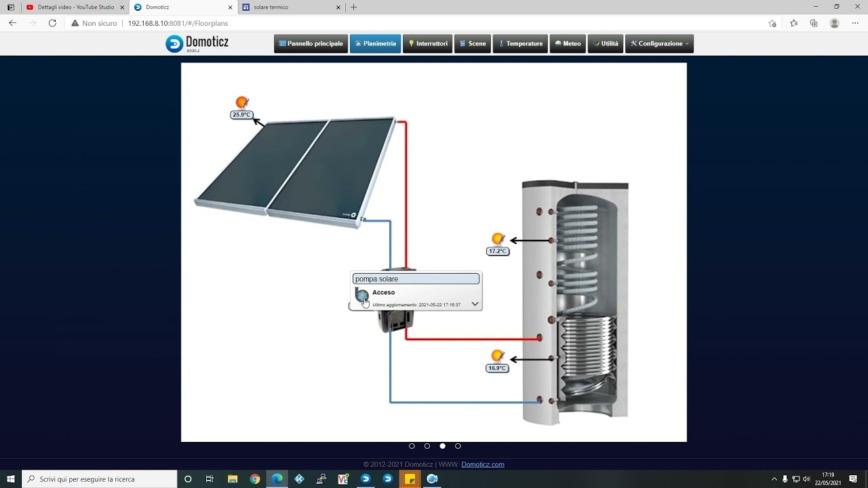Open Kodi from the taskbar
The image size is (868, 488).
tap(299, 479)
